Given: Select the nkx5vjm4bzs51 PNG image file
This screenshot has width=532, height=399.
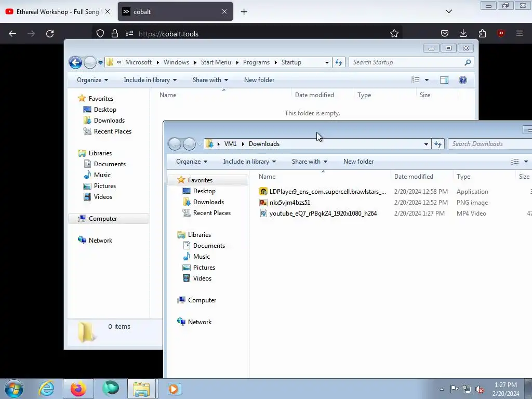Looking at the screenshot, I should click(x=285, y=203).
